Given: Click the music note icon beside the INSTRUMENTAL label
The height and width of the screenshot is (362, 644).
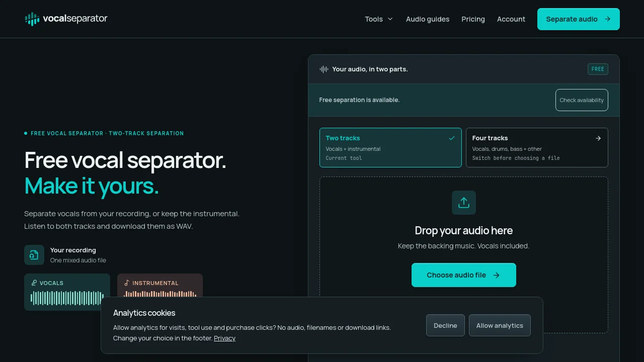Looking at the screenshot, I should tap(127, 283).
